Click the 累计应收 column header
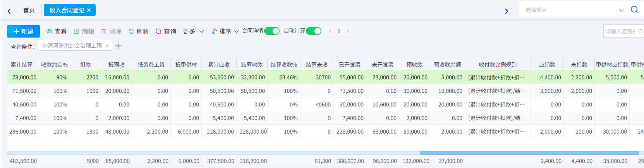644x168 pixels. pos(219,65)
